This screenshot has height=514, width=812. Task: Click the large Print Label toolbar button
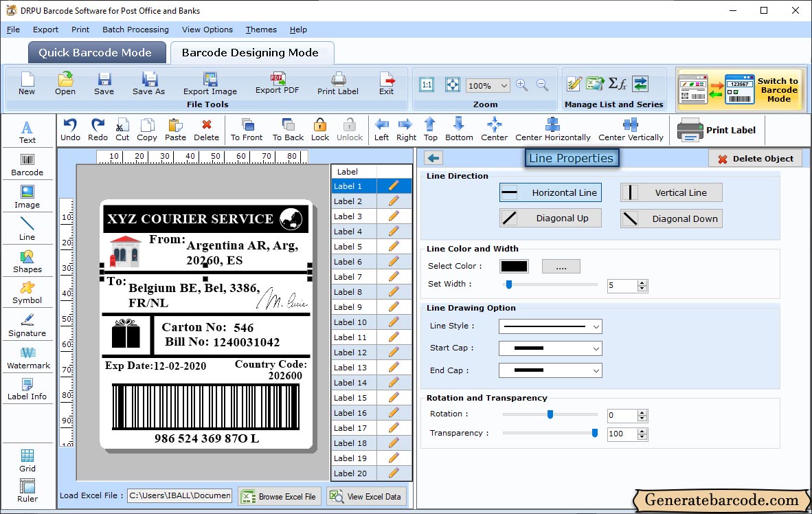[717, 130]
